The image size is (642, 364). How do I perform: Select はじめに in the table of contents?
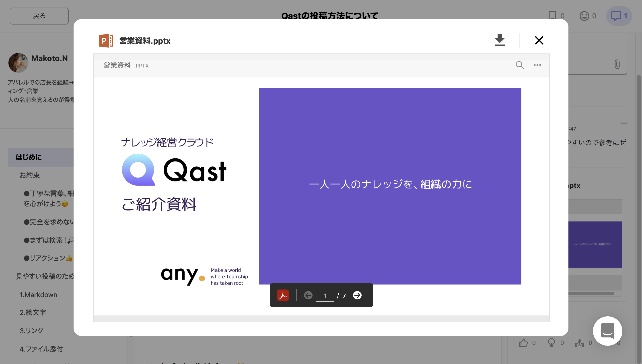(x=41, y=157)
